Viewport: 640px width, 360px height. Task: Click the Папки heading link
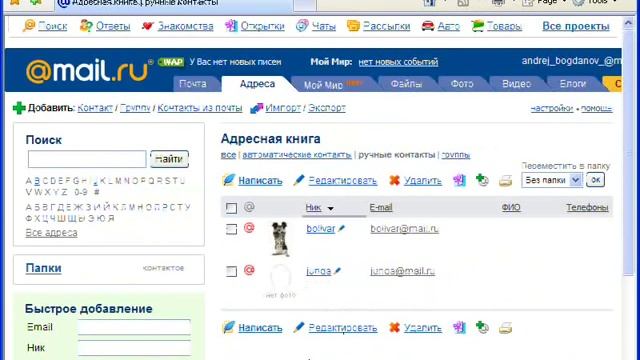pos(43,268)
